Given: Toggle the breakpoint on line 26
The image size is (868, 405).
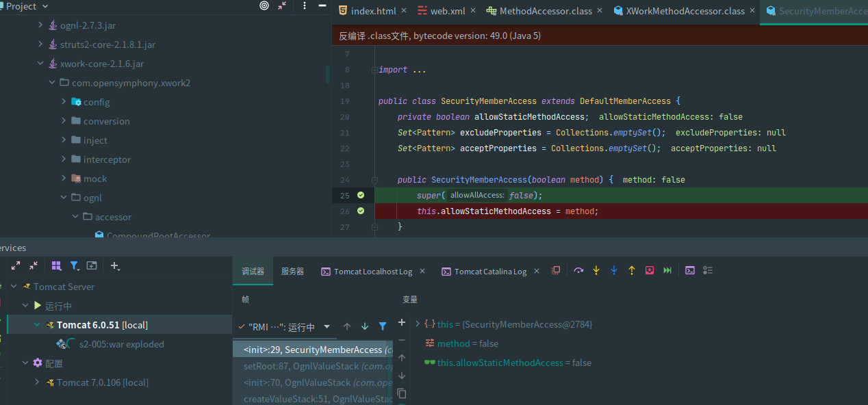Looking at the screenshot, I should click(x=361, y=211).
